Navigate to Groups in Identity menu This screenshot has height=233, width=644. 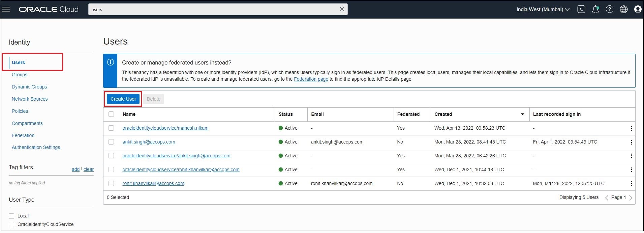coord(20,75)
